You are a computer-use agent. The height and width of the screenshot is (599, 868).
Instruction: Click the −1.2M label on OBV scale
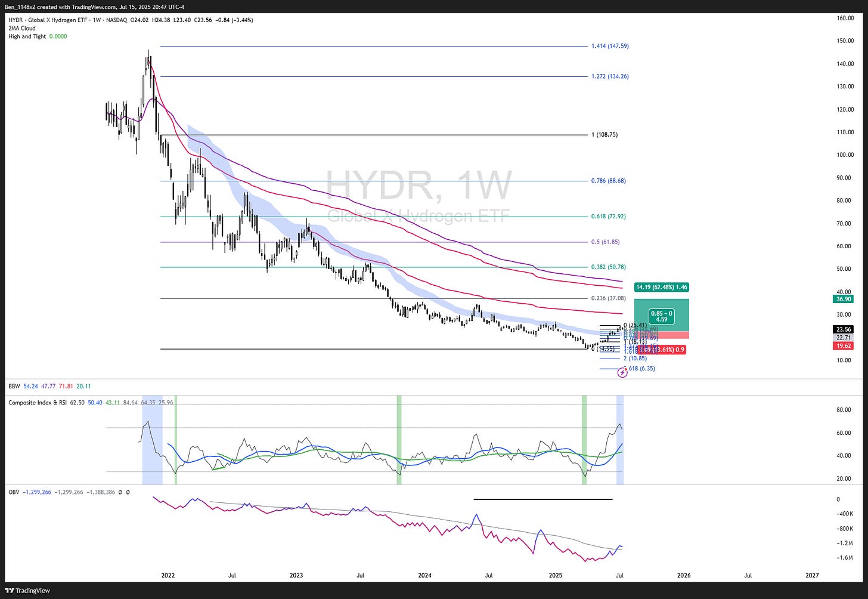point(845,544)
